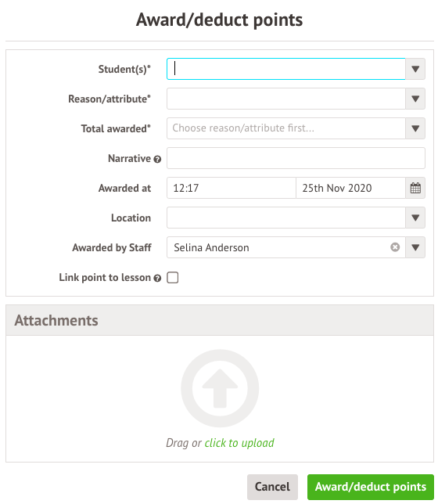Image resolution: width=438 pixels, height=504 pixels.
Task: Click the Location input box
Action: tap(286, 218)
